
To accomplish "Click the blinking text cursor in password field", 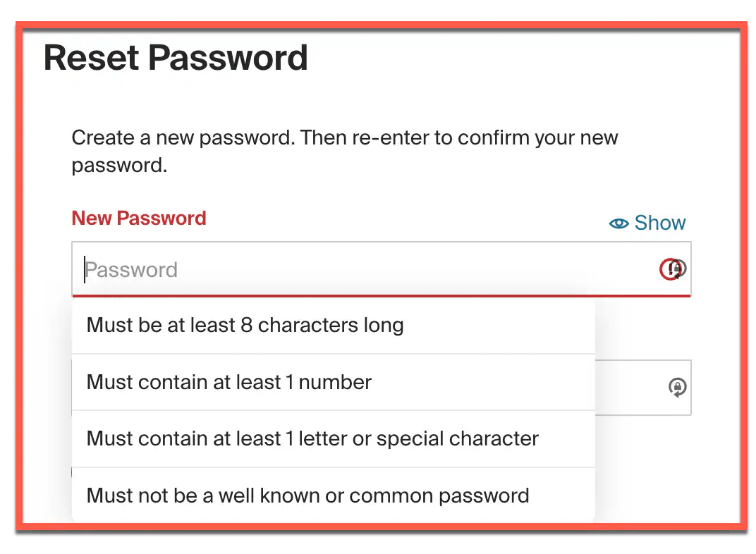I will coord(85,269).
